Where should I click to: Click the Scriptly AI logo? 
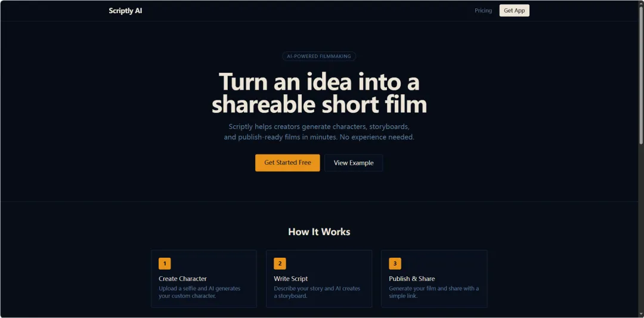(x=125, y=11)
